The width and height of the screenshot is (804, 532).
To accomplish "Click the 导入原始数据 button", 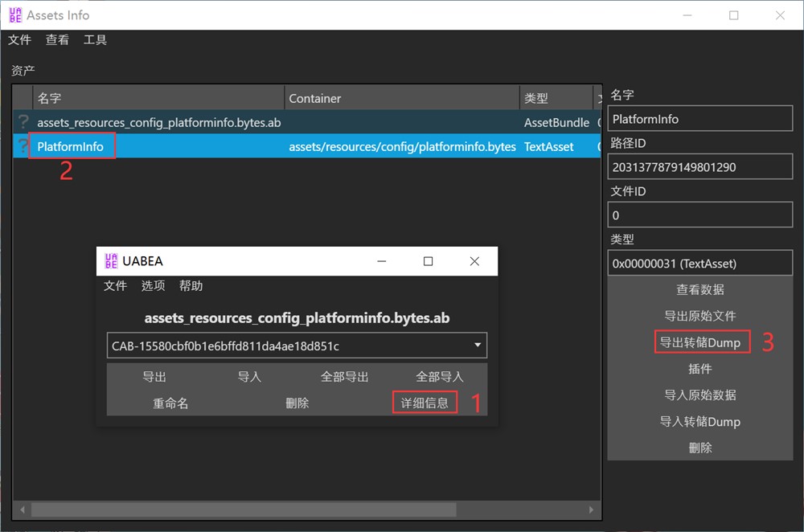I will click(x=700, y=395).
